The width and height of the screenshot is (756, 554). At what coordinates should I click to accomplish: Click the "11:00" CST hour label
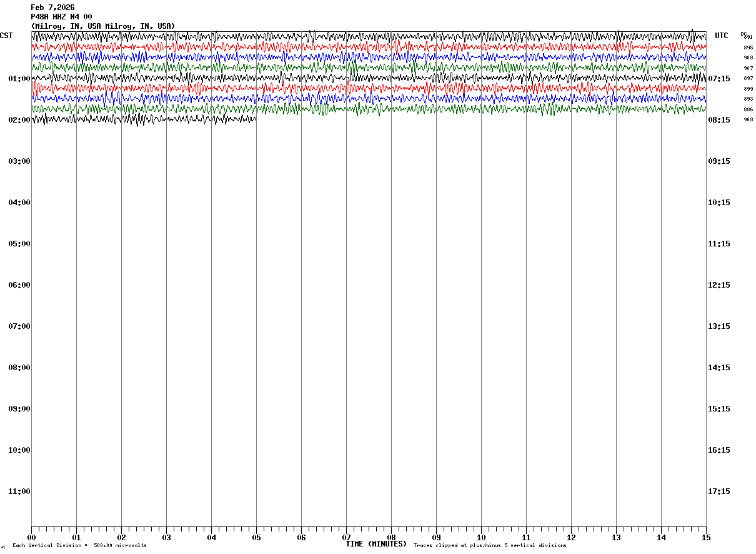pos(19,491)
